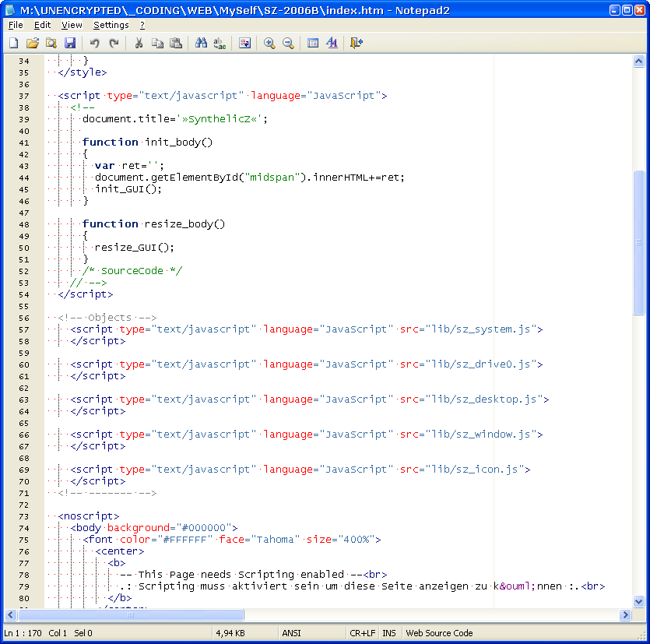Image resolution: width=650 pixels, height=644 pixels.
Task: Click the "function resize_body()" declaration
Action: [x=154, y=224]
